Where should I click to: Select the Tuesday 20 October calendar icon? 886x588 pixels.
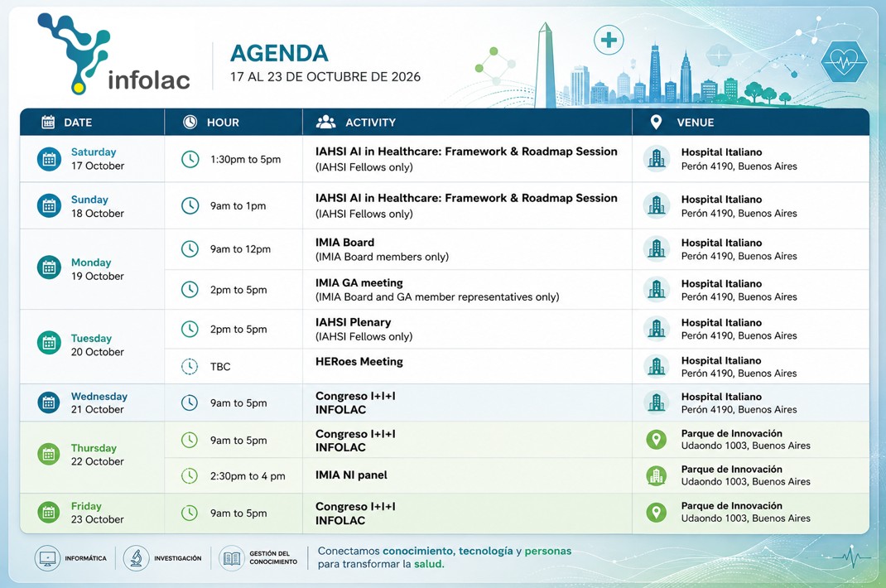[x=49, y=343]
